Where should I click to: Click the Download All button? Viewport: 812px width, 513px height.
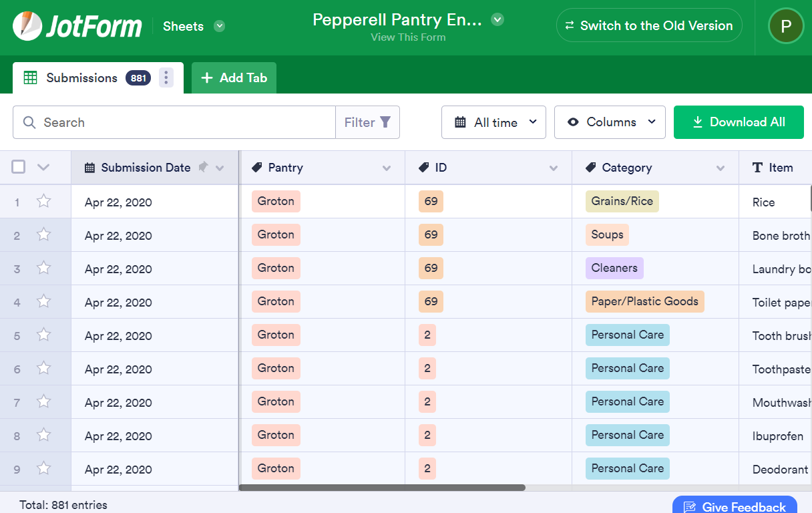pos(739,122)
